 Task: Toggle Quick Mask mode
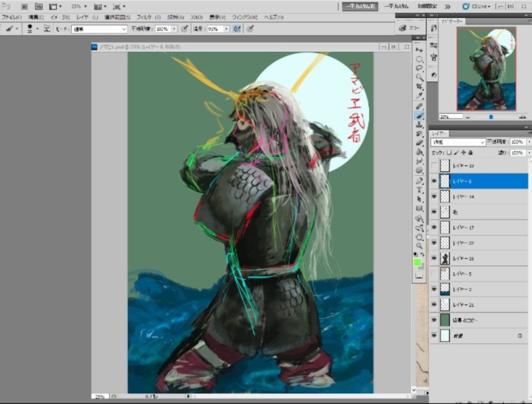(420, 276)
